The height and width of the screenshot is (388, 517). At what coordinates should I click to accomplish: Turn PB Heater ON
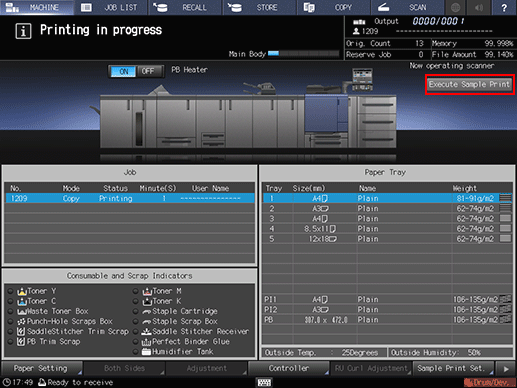(x=123, y=71)
